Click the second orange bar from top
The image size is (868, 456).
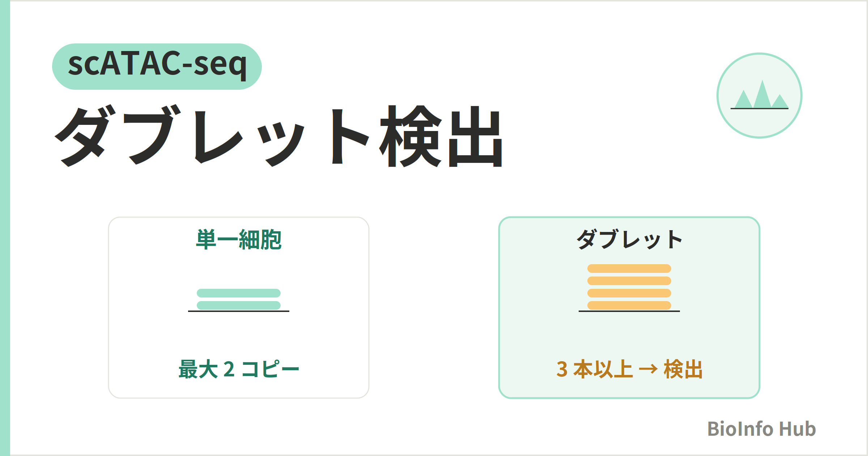click(x=629, y=281)
